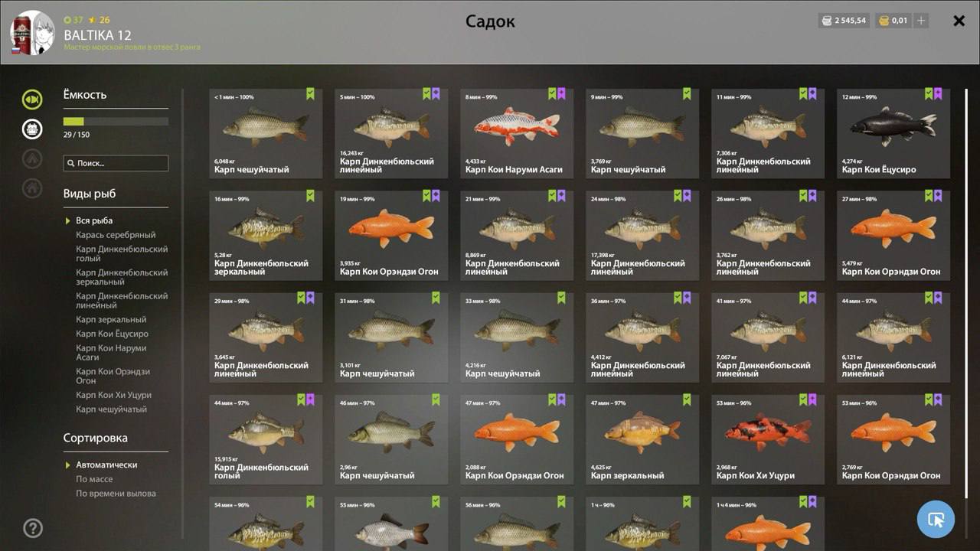
Task: Sort fish По массе
Action: 94,479
